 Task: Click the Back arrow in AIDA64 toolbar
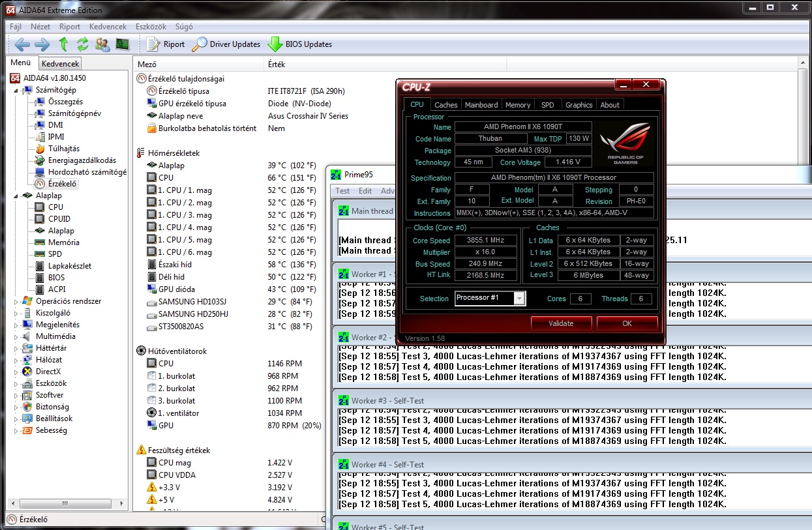(x=22, y=44)
